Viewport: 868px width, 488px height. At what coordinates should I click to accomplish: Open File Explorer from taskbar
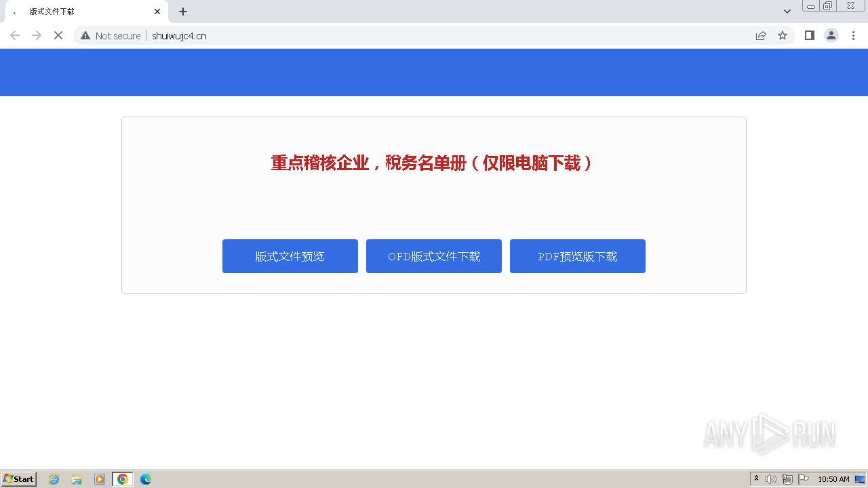[77, 479]
